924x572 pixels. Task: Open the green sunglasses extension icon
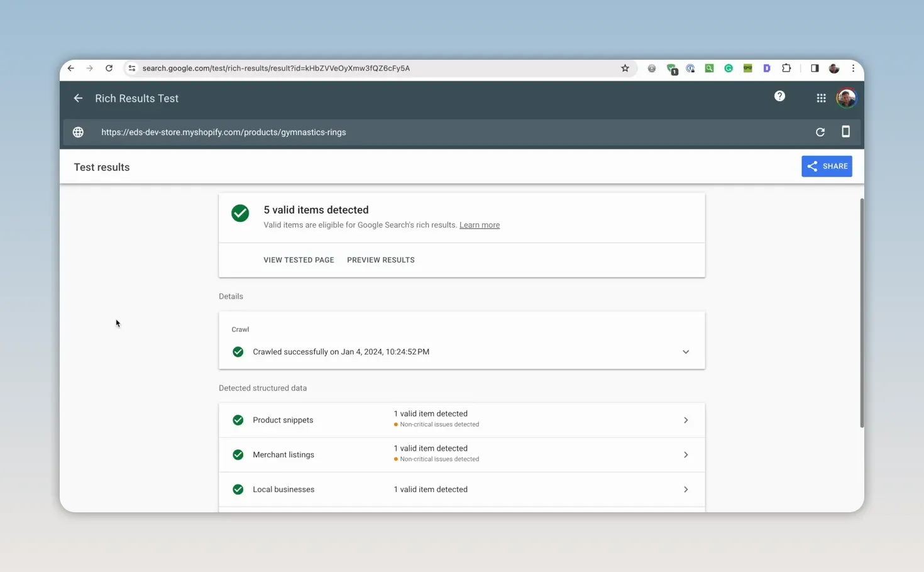(x=747, y=69)
